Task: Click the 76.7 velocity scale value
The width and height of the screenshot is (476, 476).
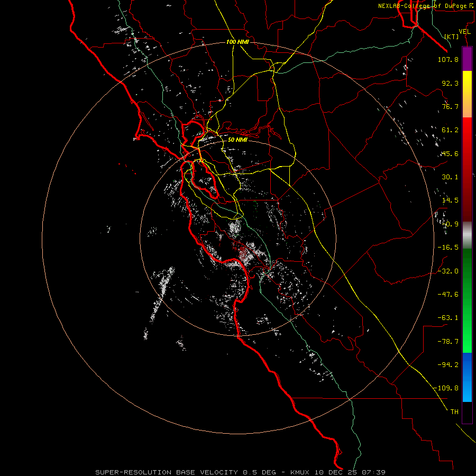Action: 450,106
